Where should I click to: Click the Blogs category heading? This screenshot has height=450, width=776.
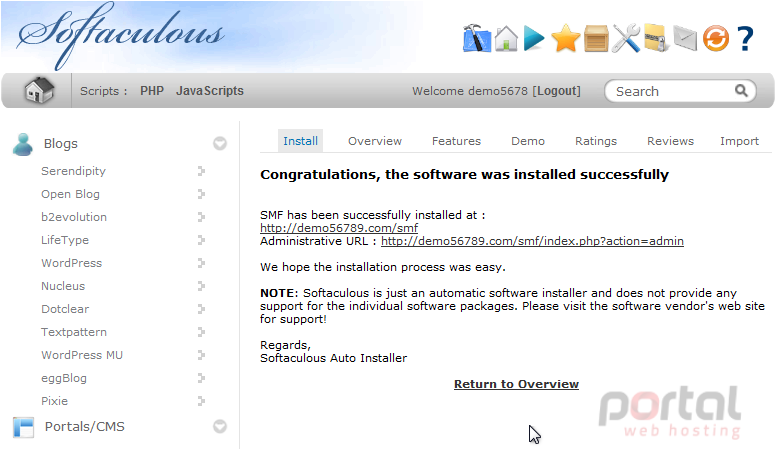point(60,144)
